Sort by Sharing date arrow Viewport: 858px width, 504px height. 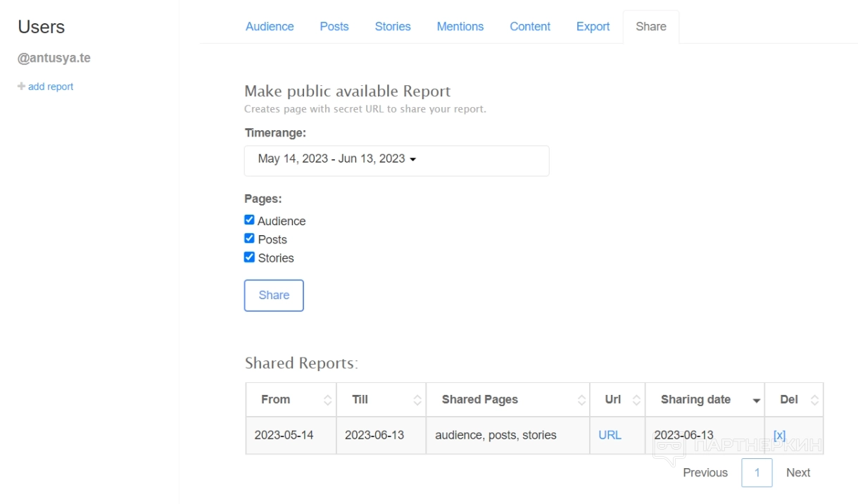click(x=757, y=401)
